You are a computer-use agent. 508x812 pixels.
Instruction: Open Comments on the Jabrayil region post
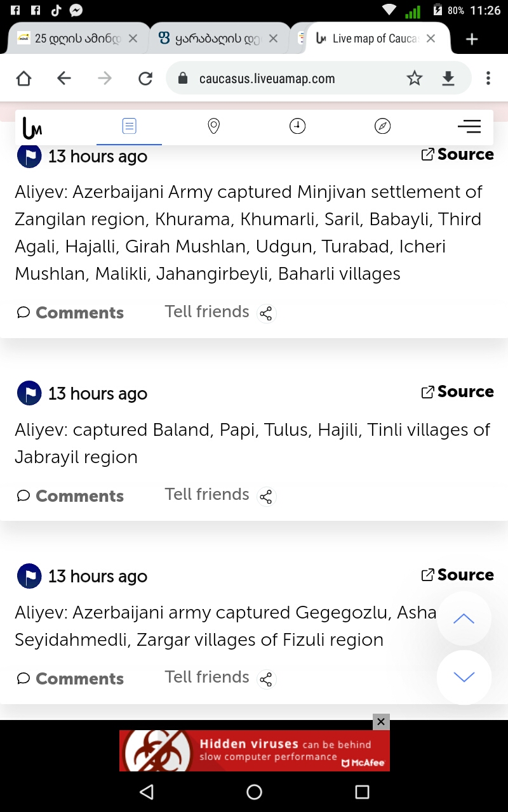pos(70,495)
